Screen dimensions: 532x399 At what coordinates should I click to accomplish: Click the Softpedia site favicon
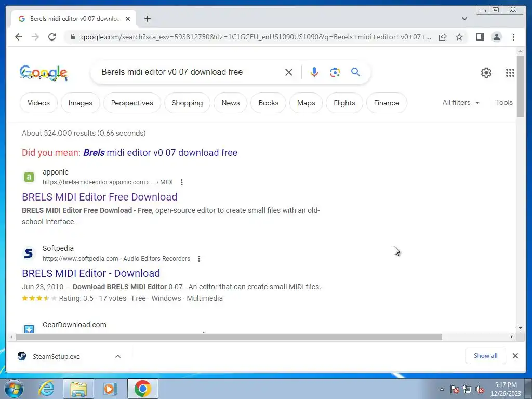[x=29, y=253]
